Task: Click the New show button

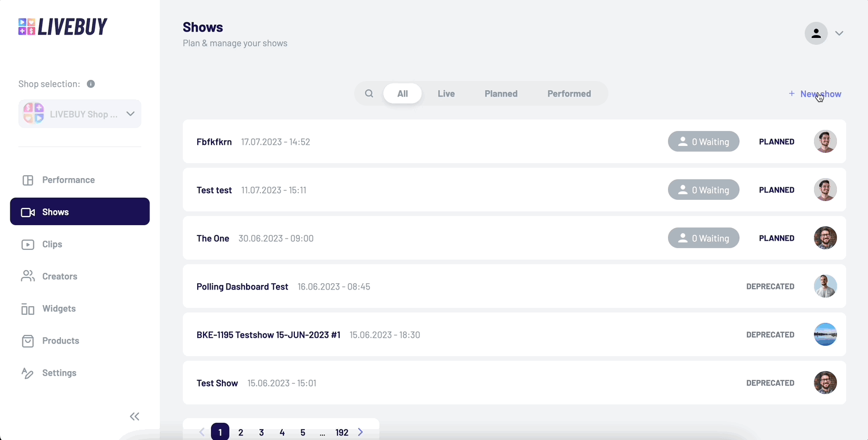Action: tap(815, 94)
